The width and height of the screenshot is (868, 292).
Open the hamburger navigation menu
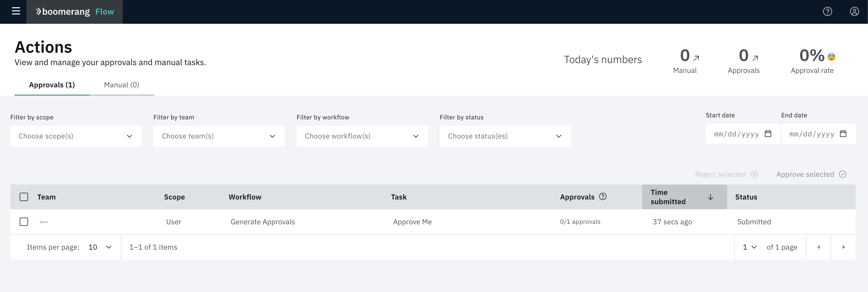tap(16, 11)
